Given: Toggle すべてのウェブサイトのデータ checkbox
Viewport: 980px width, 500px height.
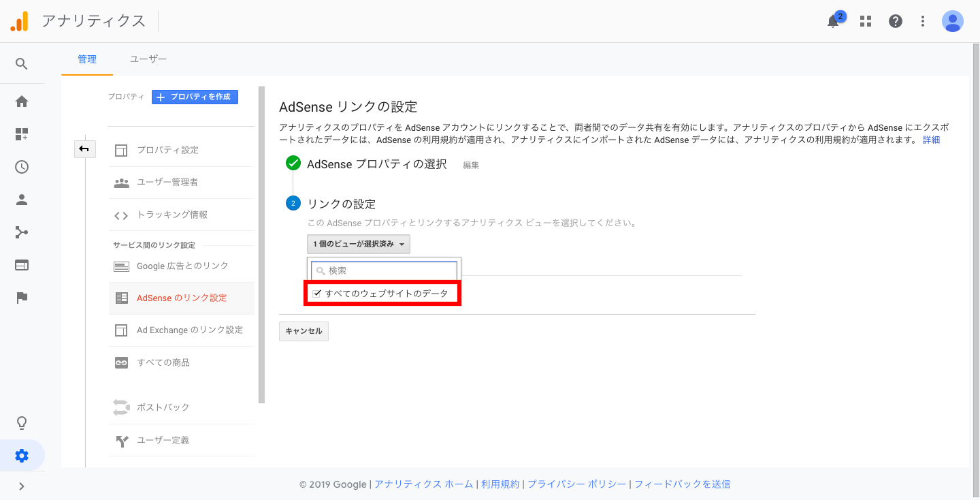Looking at the screenshot, I should tap(317, 294).
